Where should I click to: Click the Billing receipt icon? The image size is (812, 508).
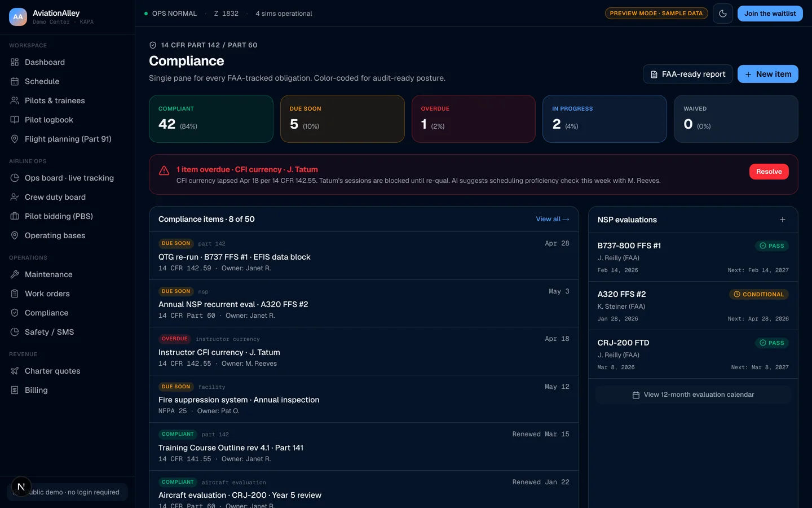[15, 390]
